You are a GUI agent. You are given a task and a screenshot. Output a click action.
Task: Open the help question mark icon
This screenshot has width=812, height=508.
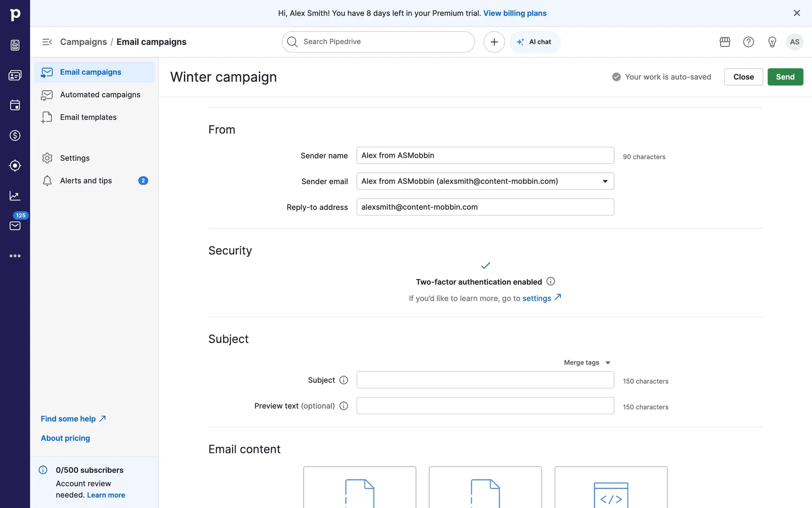749,42
